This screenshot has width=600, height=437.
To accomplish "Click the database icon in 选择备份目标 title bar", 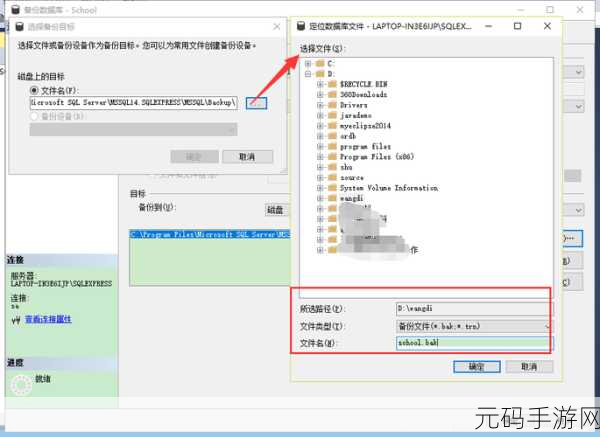I will coord(20,27).
